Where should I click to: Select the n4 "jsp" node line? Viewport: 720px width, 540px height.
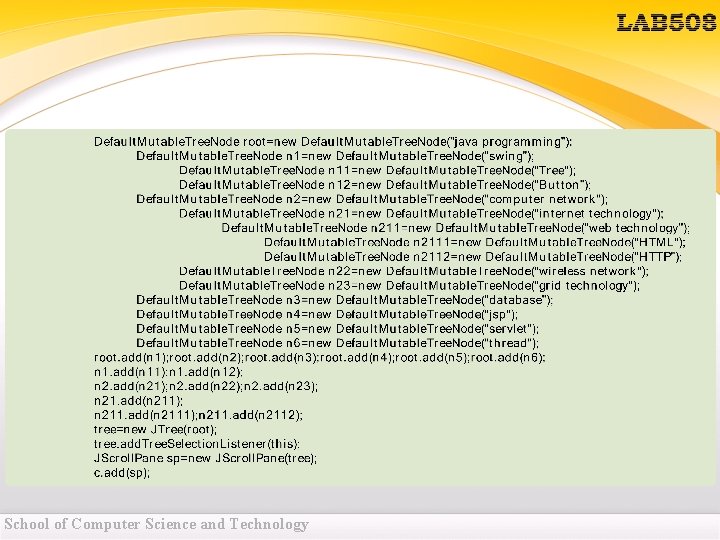[327, 314]
